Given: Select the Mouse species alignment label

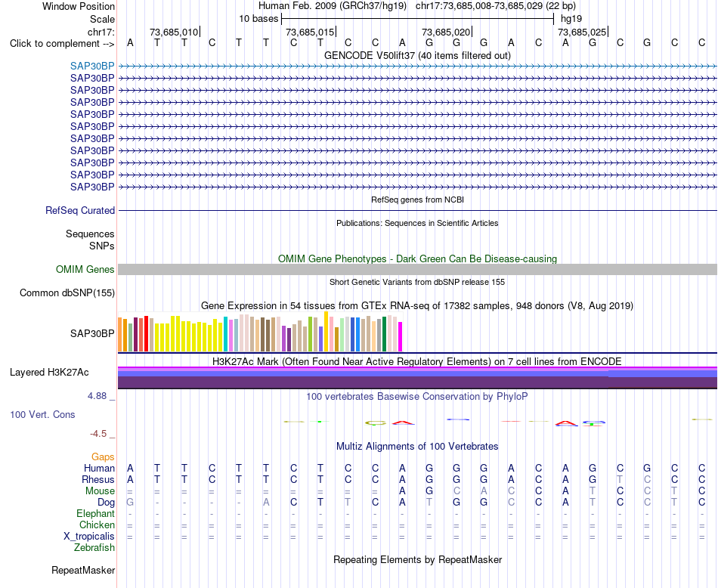Looking at the screenshot, I should [x=100, y=491].
